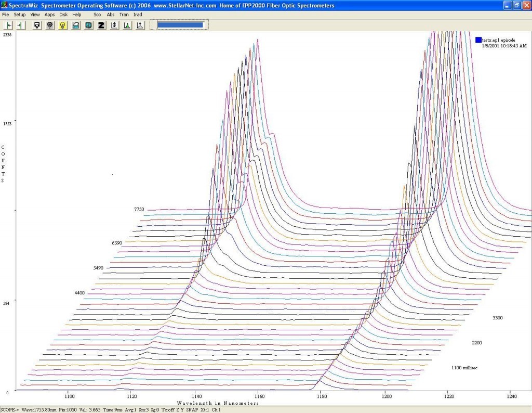Click the blue progress bar in toolbar
This screenshot has height=413, width=532.
pyautogui.click(x=180, y=24)
